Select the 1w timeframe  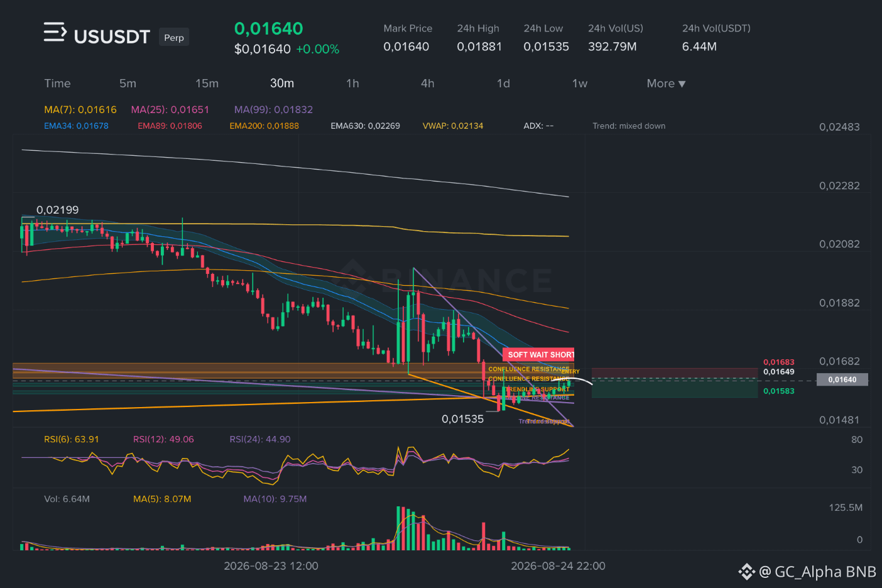(x=579, y=84)
